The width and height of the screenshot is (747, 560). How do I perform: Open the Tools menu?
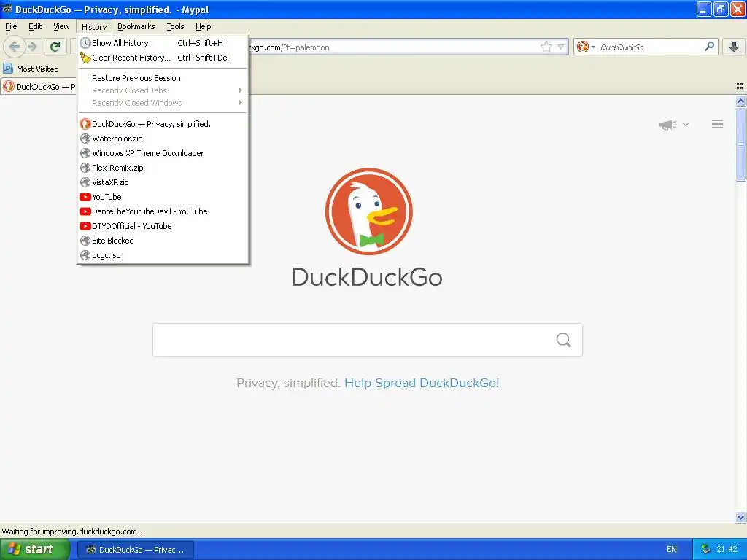click(x=175, y=26)
